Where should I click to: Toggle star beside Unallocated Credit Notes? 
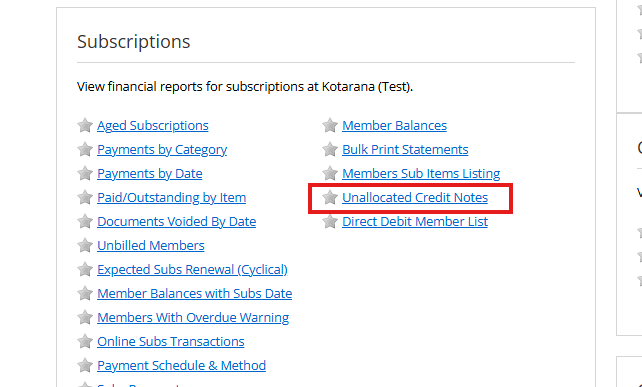(330, 197)
